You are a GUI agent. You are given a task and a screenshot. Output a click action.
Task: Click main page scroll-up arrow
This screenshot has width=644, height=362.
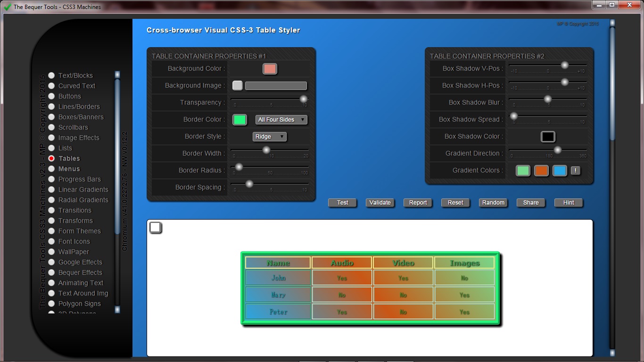[612, 23]
